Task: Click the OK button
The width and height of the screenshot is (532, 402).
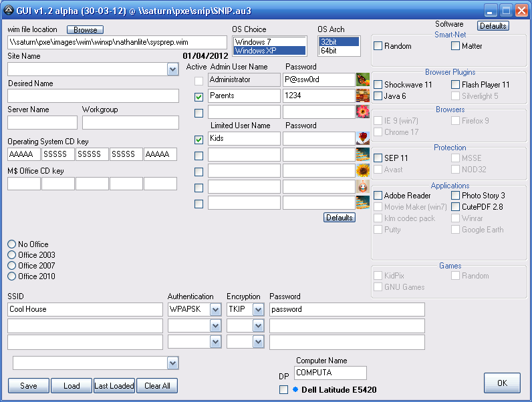Action: 502,383
